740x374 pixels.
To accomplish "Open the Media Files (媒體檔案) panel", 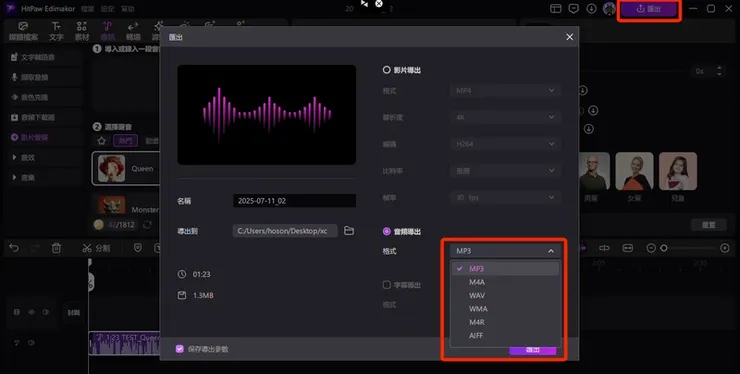I will [x=23, y=31].
